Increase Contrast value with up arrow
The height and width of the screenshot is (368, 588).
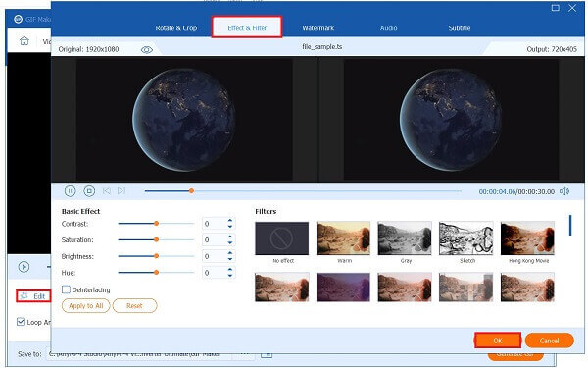click(230, 221)
